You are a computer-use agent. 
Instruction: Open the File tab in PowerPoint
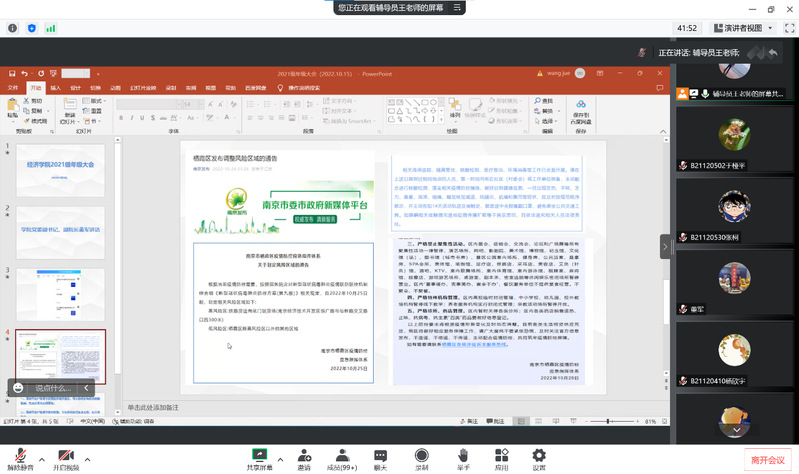13,88
